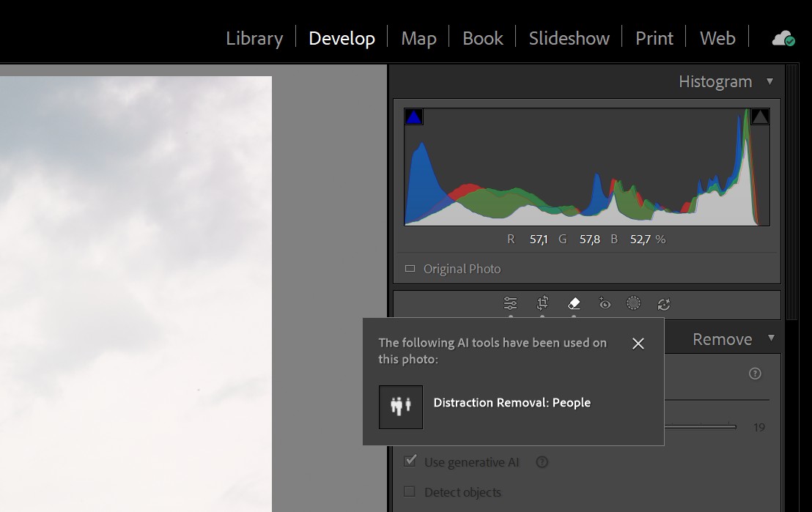Click the Remove panel size slider
This screenshot has height=512, width=812.
[700, 426]
